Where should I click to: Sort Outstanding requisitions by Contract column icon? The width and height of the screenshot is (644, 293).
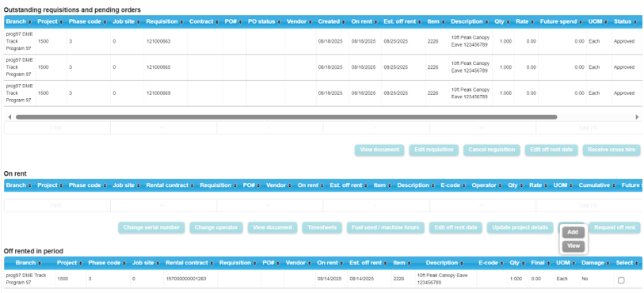click(218, 21)
